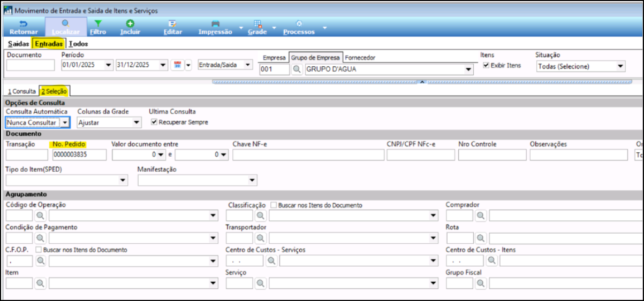Click the Código de Operação lookup magnifier
This screenshot has width=644, height=301.
tap(41, 215)
